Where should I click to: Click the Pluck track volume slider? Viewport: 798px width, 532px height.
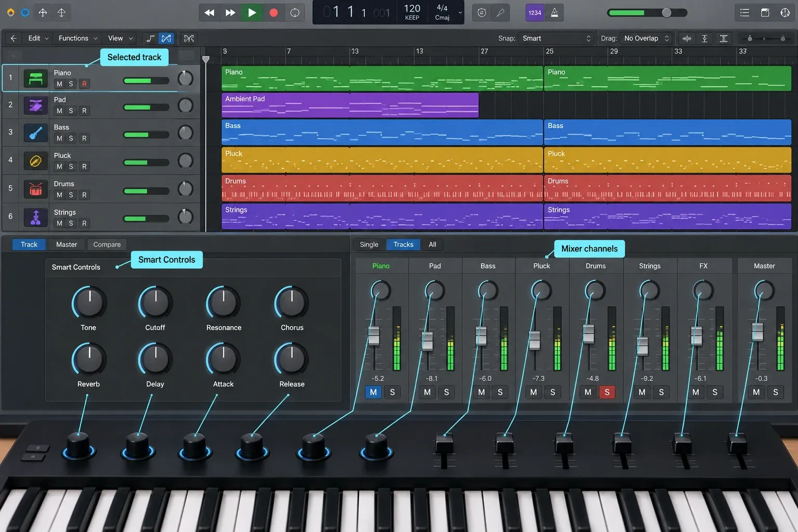click(x=146, y=163)
